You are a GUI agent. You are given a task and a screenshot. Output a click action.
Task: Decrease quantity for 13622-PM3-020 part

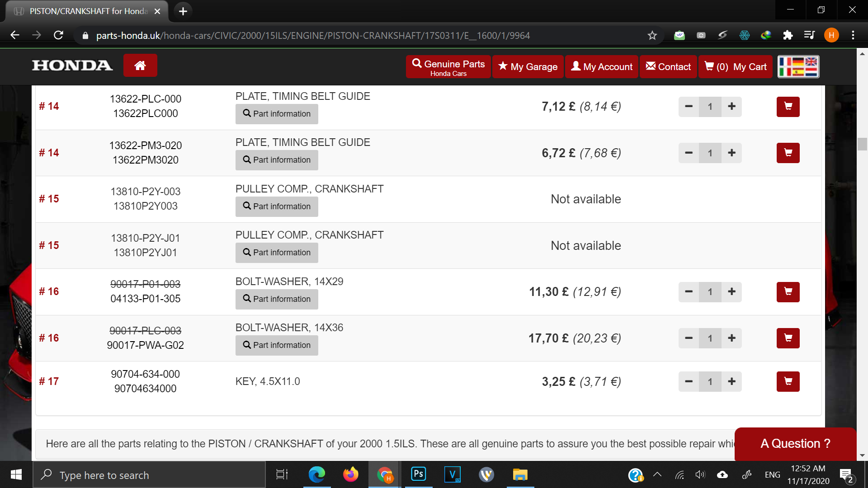pyautogui.click(x=689, y=153)
